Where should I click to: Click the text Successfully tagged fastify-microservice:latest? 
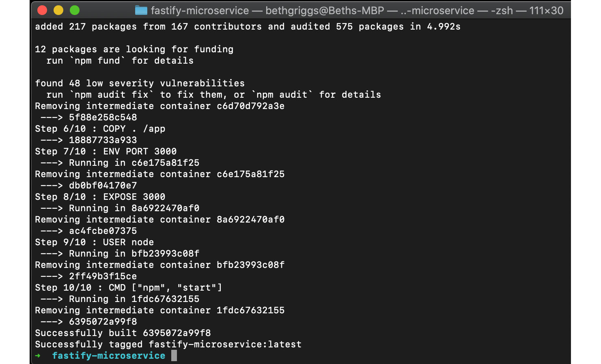tap(168, 344)
